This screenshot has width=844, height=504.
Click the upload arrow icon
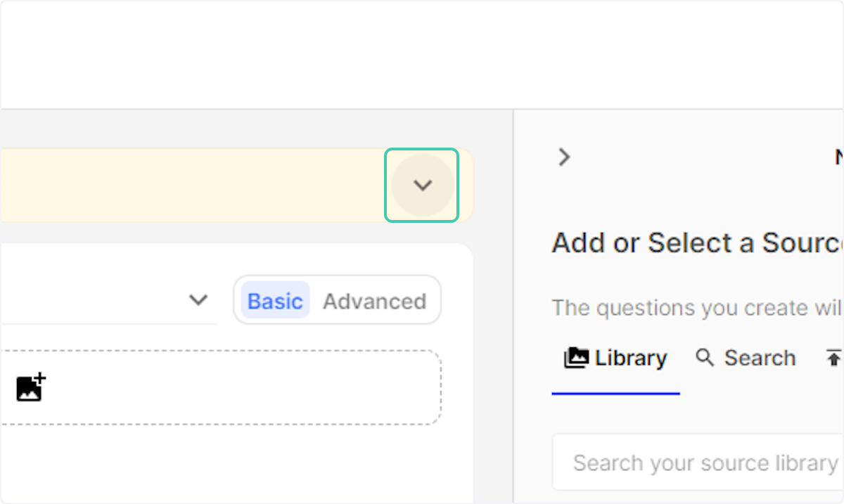[833, 358]
